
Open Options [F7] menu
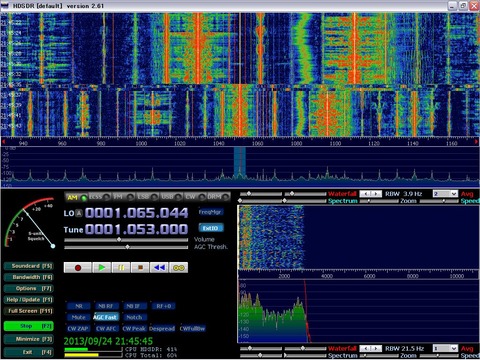(x=29, y=289)
